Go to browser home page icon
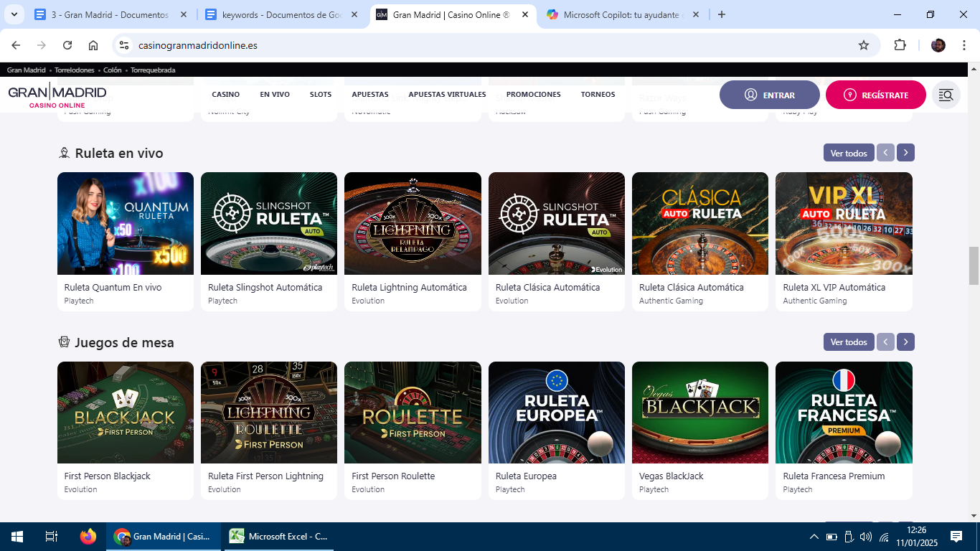 coord(93,45)
